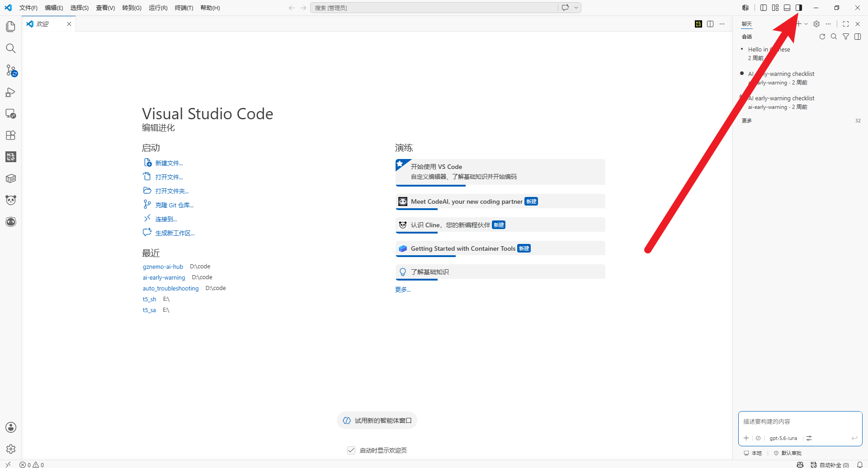Close the 欢迎 tab
868x468 pixels.
tap(69, 24)
